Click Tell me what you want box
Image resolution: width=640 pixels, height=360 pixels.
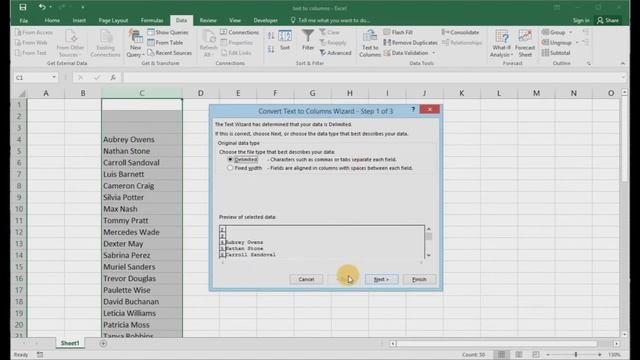tap(331, 20)
